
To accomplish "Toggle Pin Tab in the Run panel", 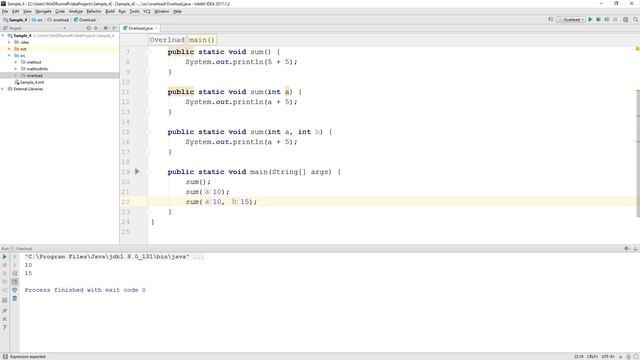I will coord(4,311).
